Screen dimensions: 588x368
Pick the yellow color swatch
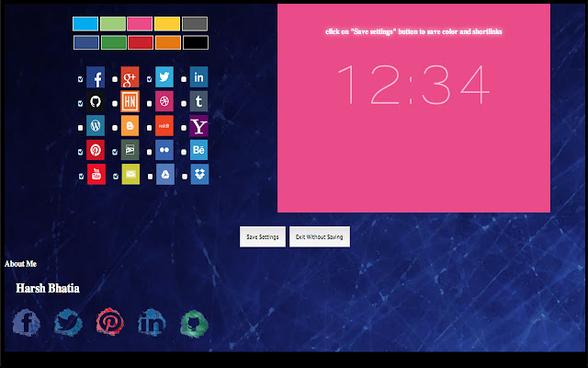click(166, 24)
